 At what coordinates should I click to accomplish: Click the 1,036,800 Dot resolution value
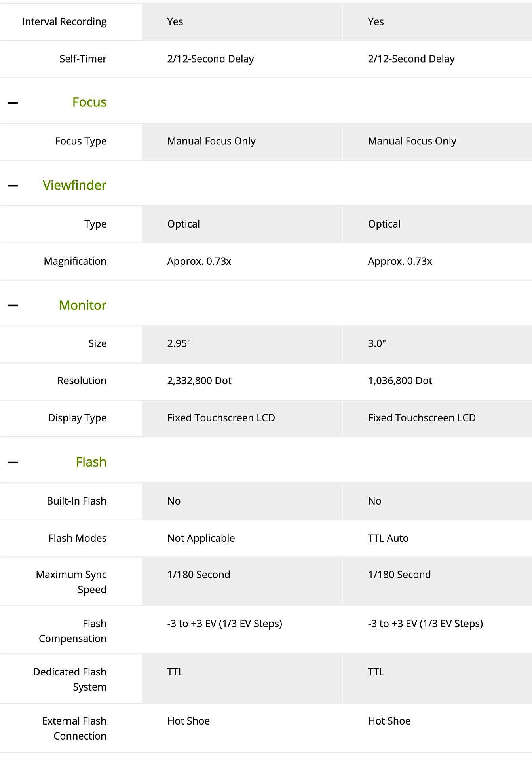(x=400, y=381)
